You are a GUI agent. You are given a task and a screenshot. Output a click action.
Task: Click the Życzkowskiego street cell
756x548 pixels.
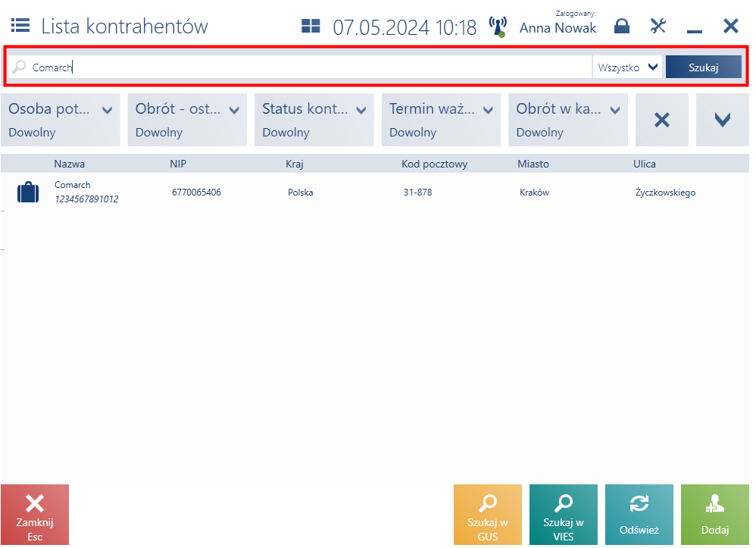(x=665, y=193)
